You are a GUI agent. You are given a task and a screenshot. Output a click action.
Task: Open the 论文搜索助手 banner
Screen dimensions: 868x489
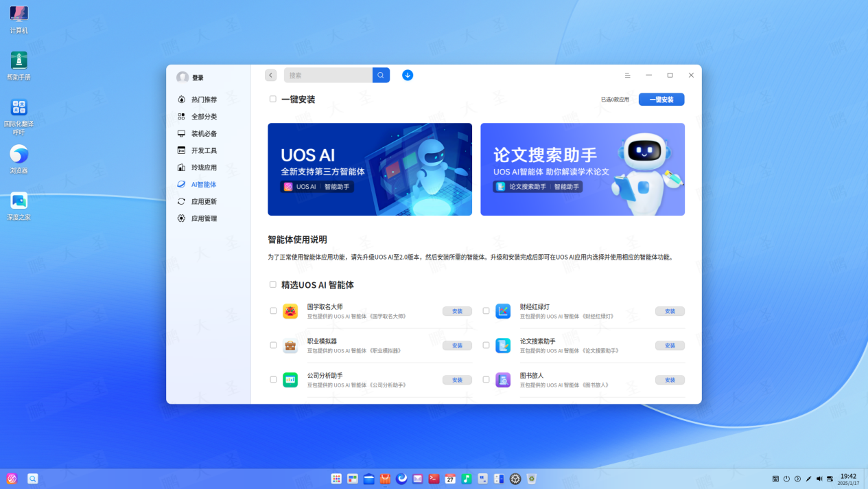coord(583,169)
